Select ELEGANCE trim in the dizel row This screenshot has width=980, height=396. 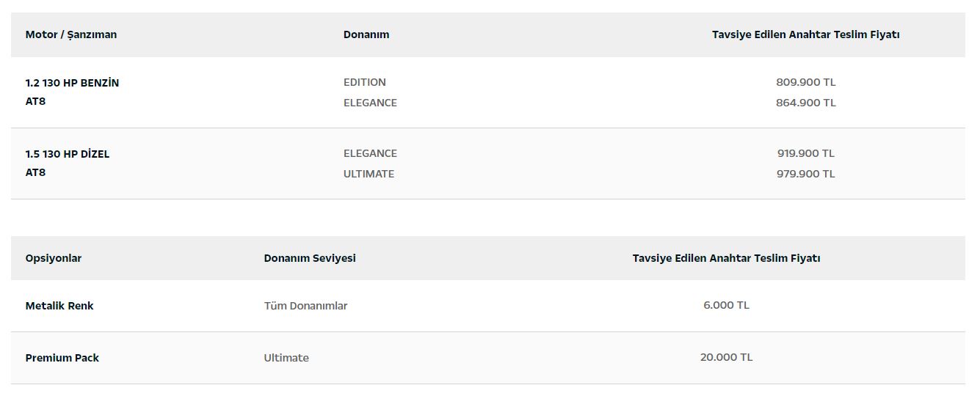pyautogui.click(x=370, y=153)
